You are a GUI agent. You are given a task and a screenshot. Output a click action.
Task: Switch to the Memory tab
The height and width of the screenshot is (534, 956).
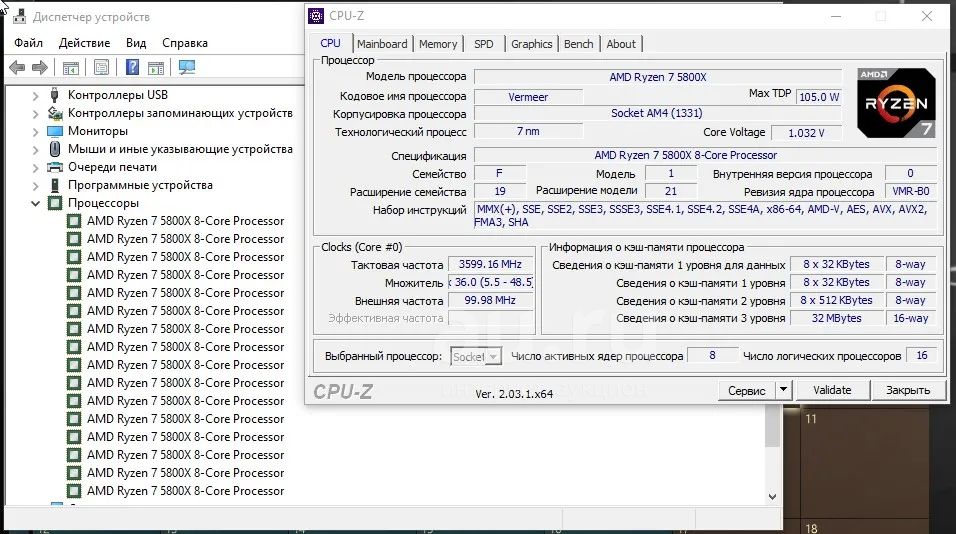click(x=438, y=44)
